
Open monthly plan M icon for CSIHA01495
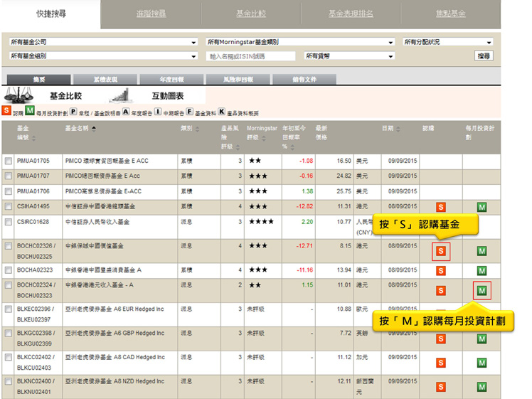coord(482,207)
